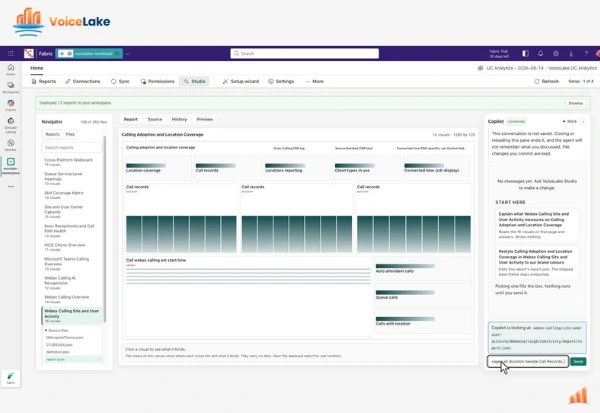
Task: Open the sidebar ellipsis menu
Action: pyautogui.click(x=11, y=186)
